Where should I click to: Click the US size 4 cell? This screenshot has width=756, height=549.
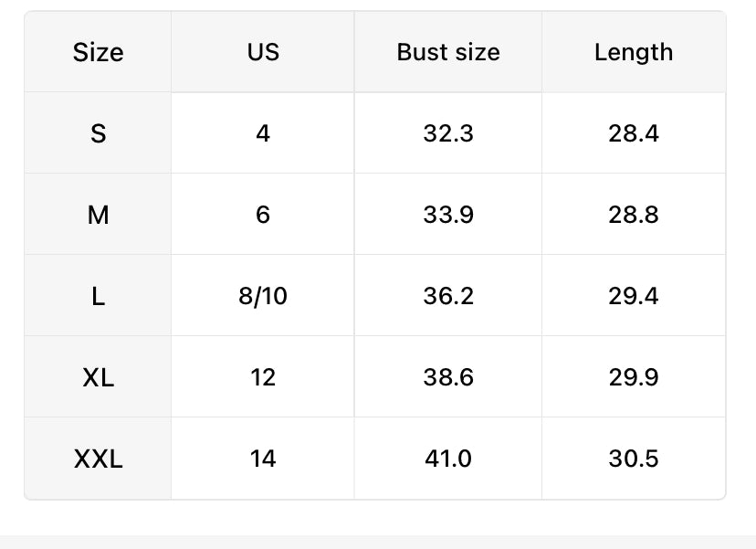click(263, 133)
